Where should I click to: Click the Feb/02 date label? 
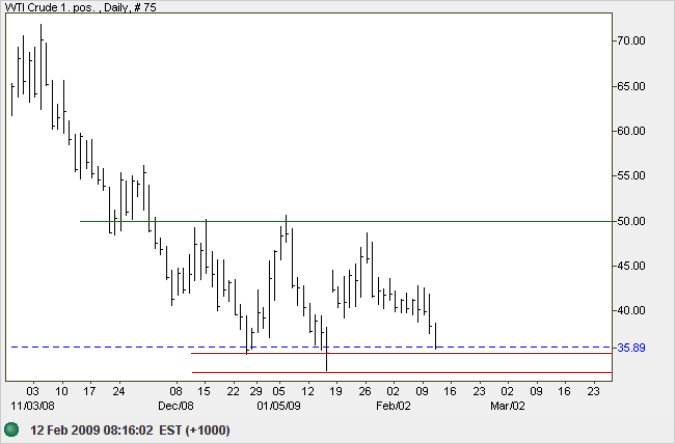(393, 406)
